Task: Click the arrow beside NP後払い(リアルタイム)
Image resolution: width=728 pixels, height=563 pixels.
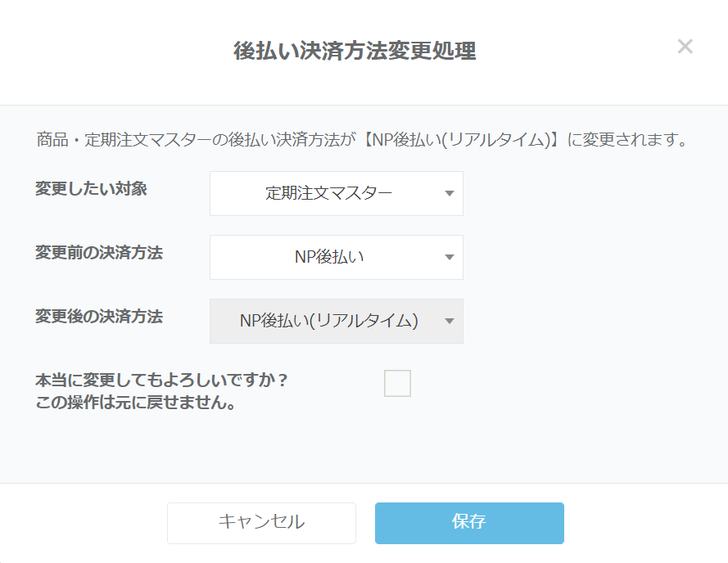Action: [x=449, y=322]
